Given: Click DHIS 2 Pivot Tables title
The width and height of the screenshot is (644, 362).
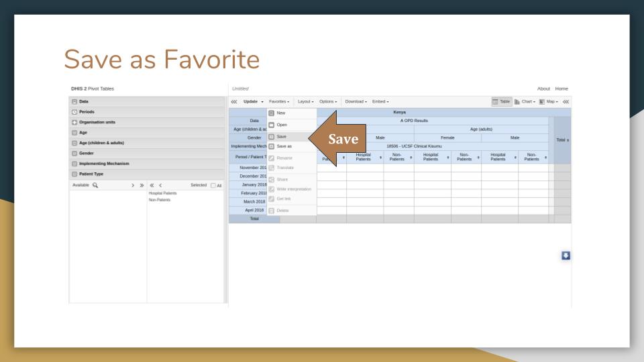Looking at the screenshot, I should point(93,88).
